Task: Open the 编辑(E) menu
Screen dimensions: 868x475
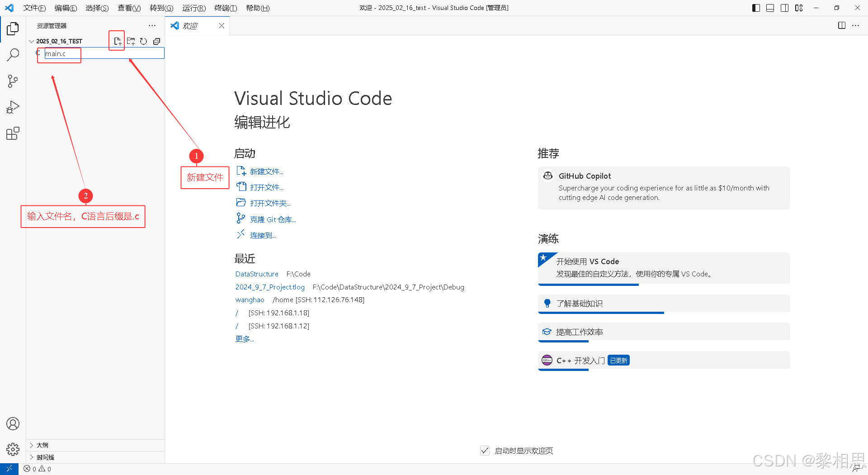Action: point(66,8)
